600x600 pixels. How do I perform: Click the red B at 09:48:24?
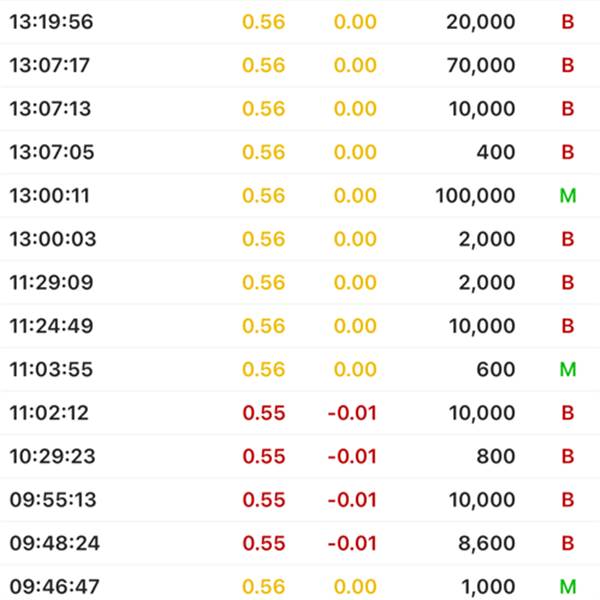point(568,543)
